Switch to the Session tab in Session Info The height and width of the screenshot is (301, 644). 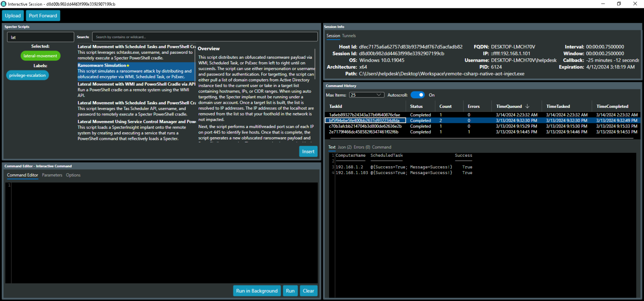tap(333, 36)
